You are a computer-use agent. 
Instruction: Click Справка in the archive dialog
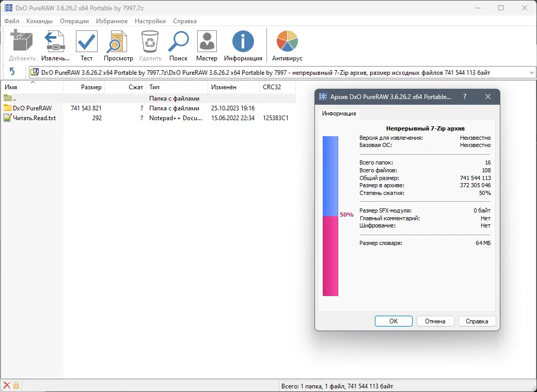click(x=477, y=321)
